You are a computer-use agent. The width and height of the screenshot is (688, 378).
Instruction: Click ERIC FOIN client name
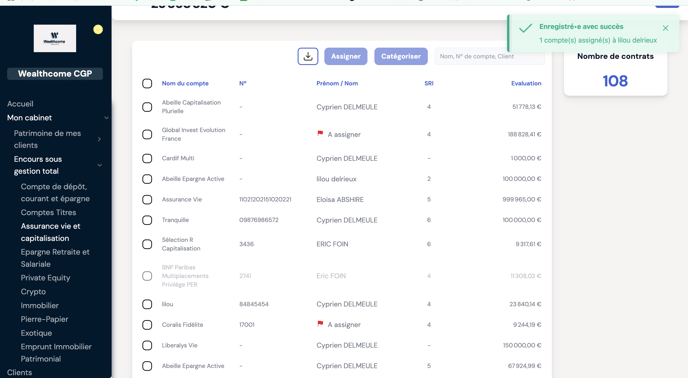[x=332, y=244]
